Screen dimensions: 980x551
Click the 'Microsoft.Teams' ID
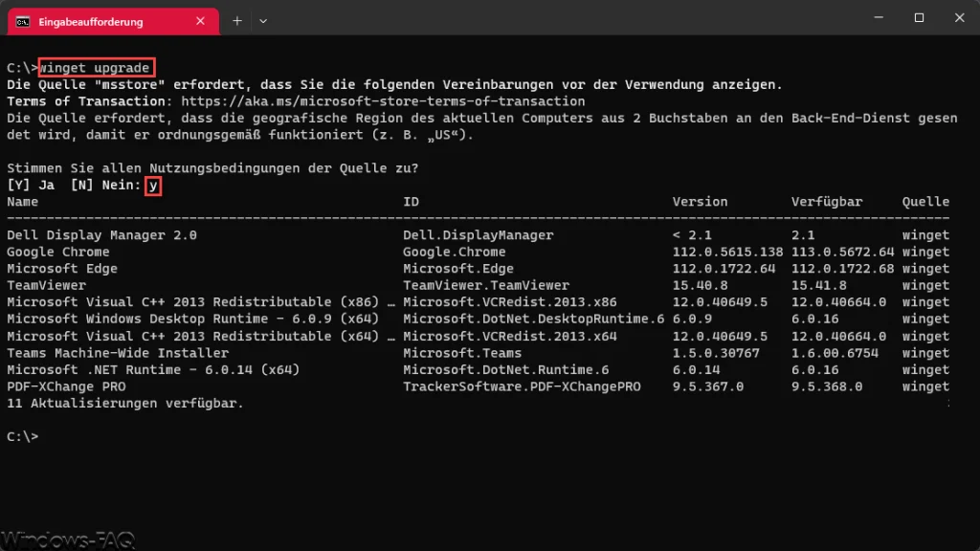coord(462,353)
